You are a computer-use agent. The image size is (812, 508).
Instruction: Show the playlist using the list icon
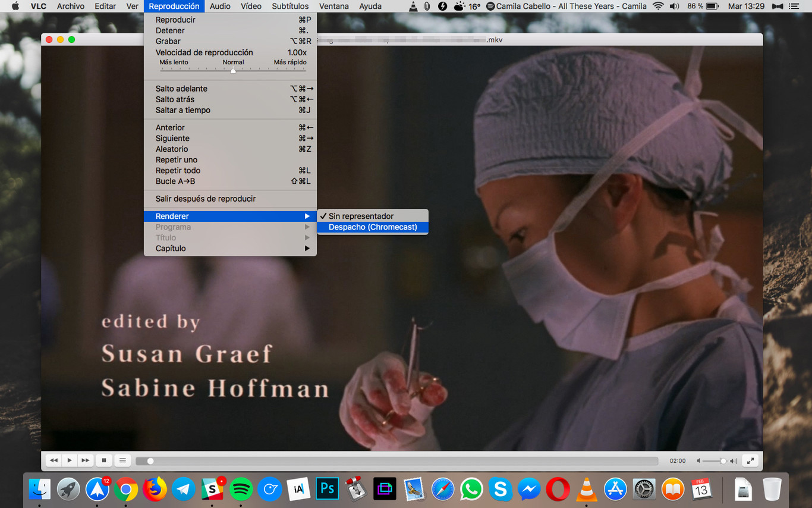point(122,460)
